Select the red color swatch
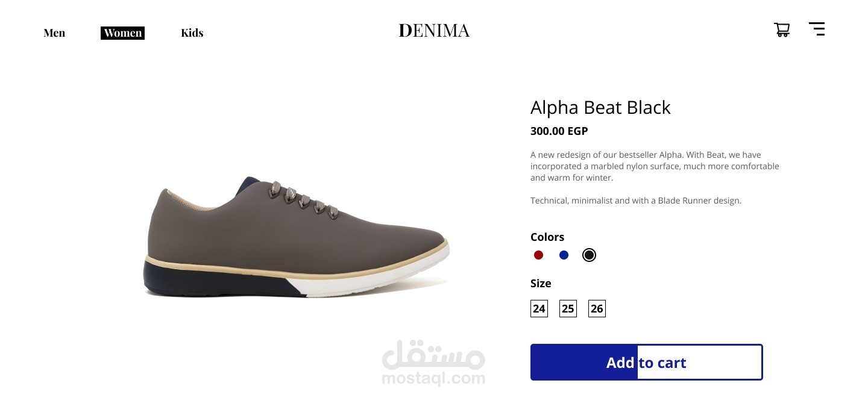868x395 pixels. click(x=539, y=255)
